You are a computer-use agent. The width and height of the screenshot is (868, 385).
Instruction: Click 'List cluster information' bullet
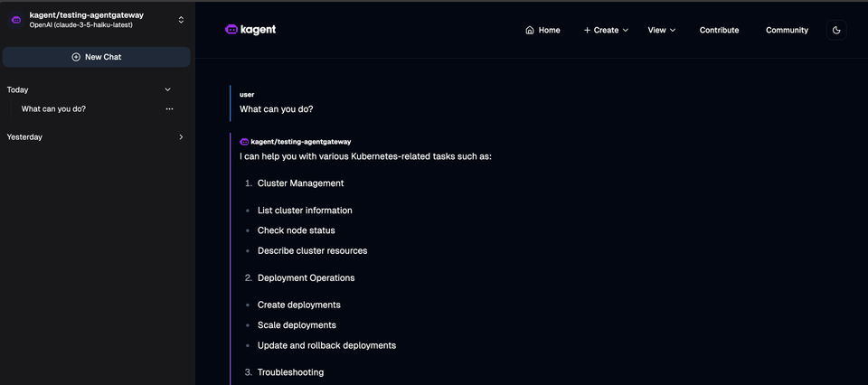tap(305, 211)
